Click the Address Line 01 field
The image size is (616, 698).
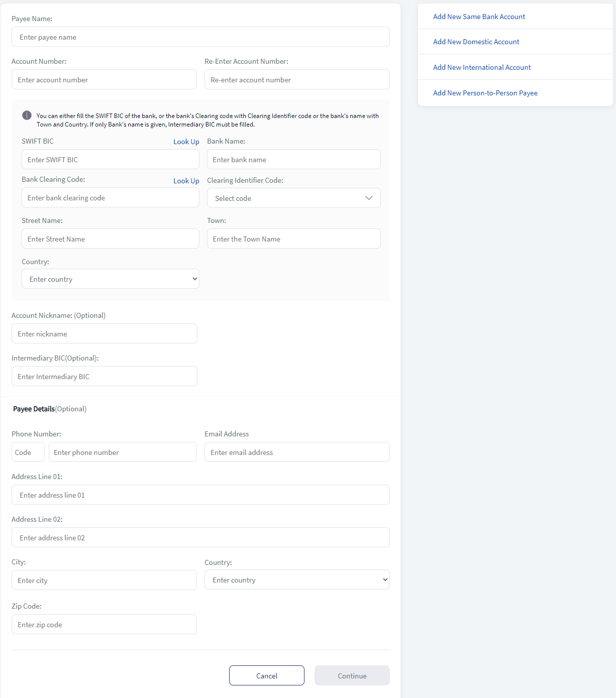(x=200, y=495)
